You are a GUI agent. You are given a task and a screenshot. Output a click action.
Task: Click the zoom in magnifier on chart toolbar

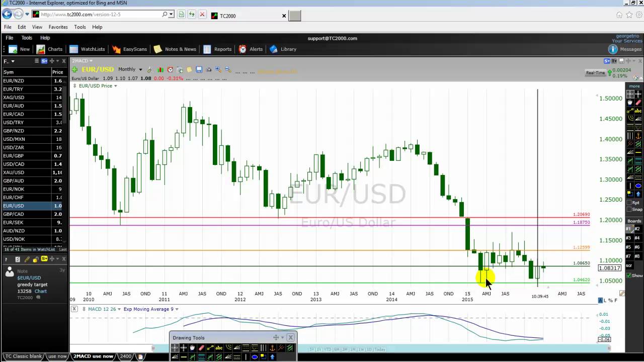(x=218, y=69)
